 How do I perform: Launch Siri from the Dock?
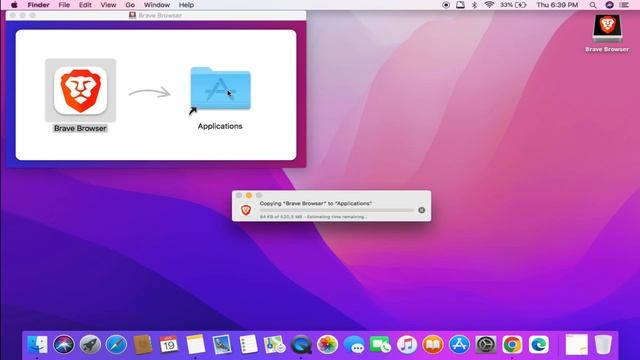[x=64, y=344]
